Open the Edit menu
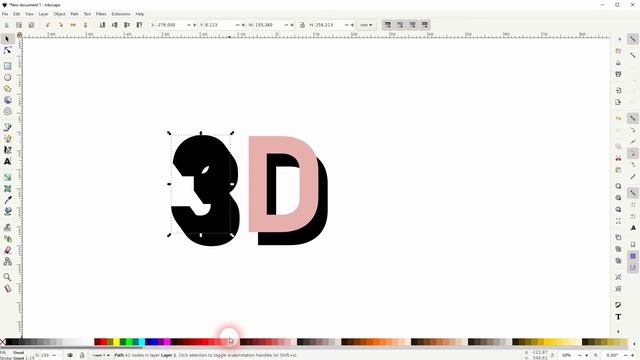Image resolution: width=640 pixels, height=360 pixels. (x=17, y=14)
